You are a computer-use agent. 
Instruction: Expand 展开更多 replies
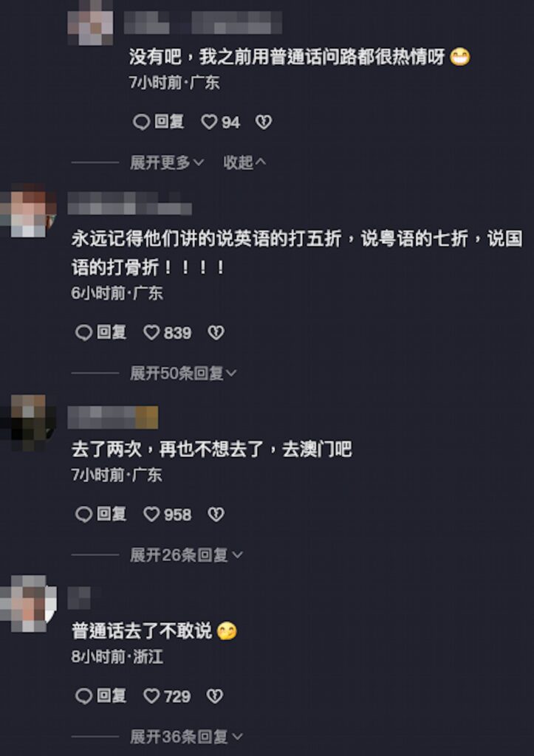[167, 162]
